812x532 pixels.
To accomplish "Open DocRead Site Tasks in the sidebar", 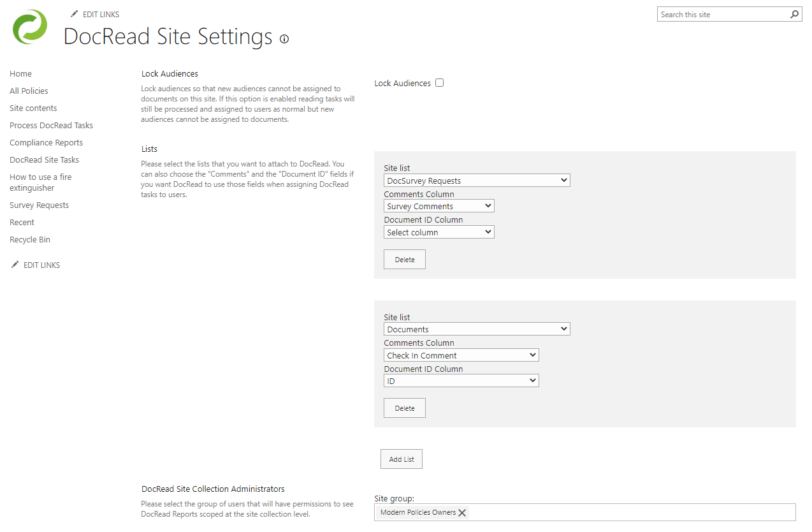I will point(44,160).
